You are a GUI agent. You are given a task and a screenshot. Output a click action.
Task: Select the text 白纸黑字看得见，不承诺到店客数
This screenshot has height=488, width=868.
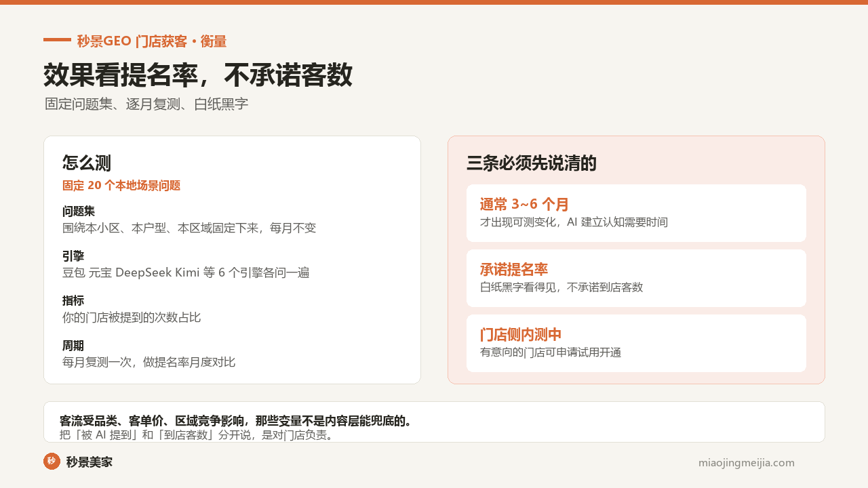coord(561,287)
